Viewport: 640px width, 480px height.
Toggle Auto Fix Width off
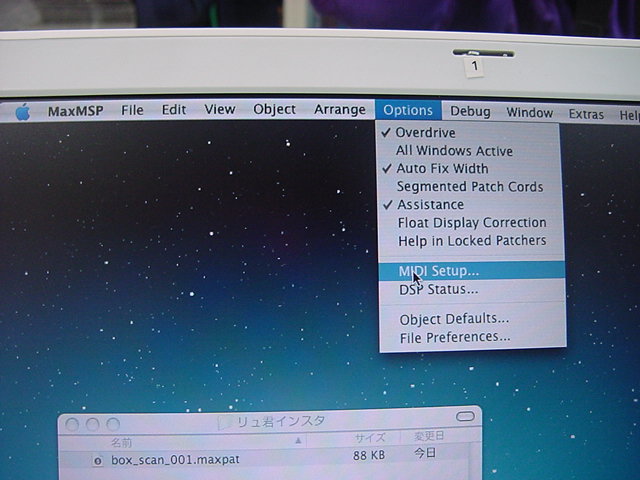coord(469,169)
